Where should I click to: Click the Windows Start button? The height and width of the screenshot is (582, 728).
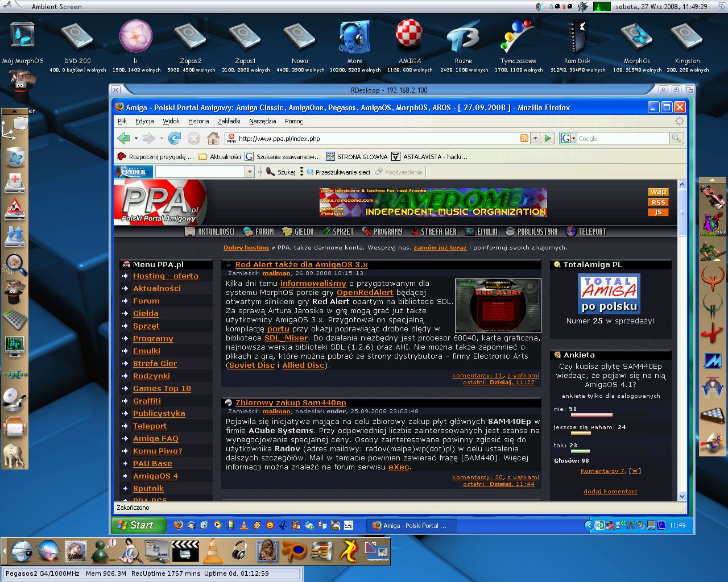click(x=138, y=525)
